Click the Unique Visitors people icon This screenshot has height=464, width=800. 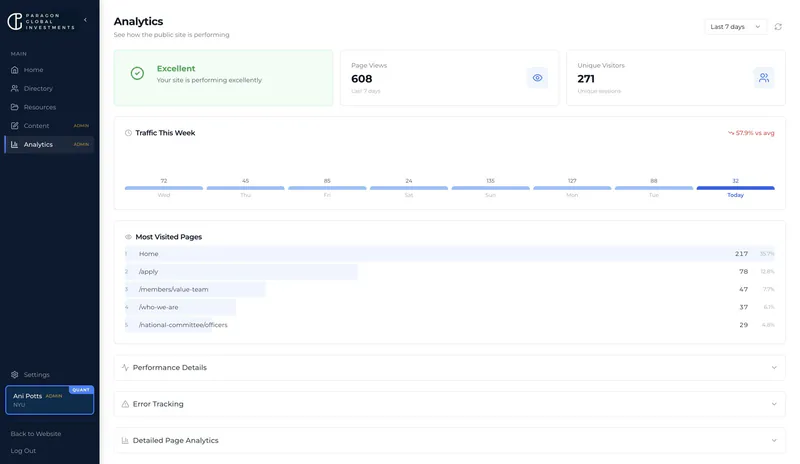764,78
